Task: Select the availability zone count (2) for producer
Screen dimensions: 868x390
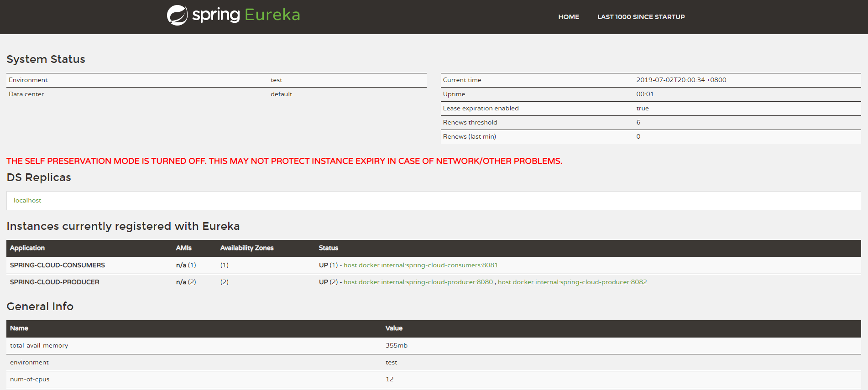Action: point(225,282)
